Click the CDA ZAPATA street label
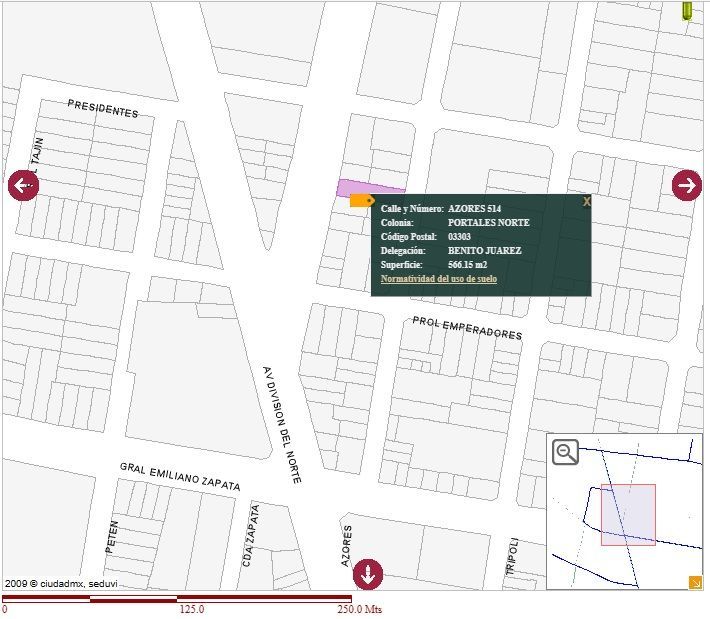This screenshot has height=619, width=710. pyautogui.click(x=251, y=536)
